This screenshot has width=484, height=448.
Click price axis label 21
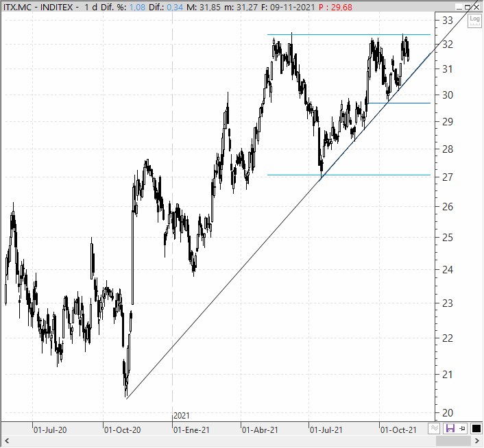pos(448,375)
